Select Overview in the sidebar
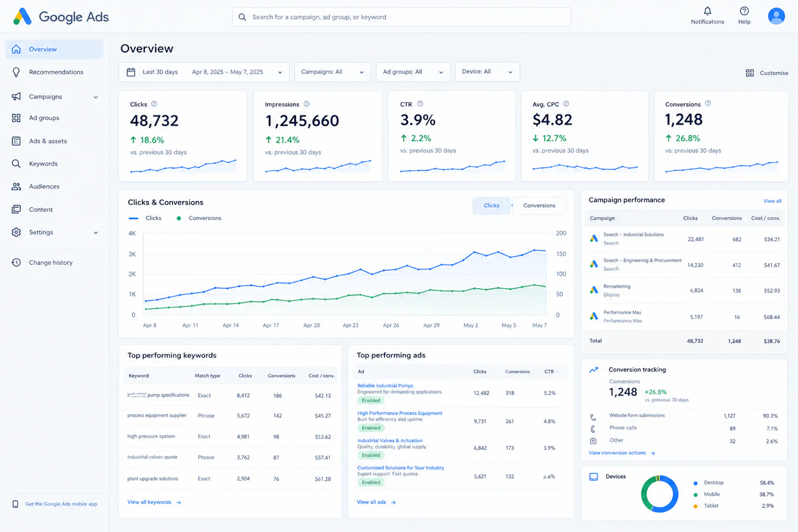 pos(54,49)
